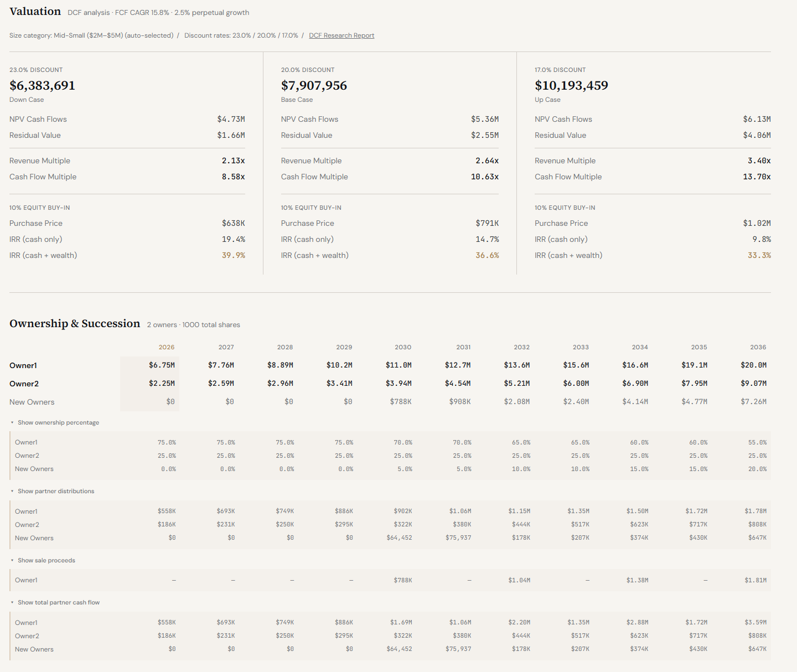Click IRR cash + wealth value 36.6%
The height and width of the screenshot is (672, 797).
487,255
